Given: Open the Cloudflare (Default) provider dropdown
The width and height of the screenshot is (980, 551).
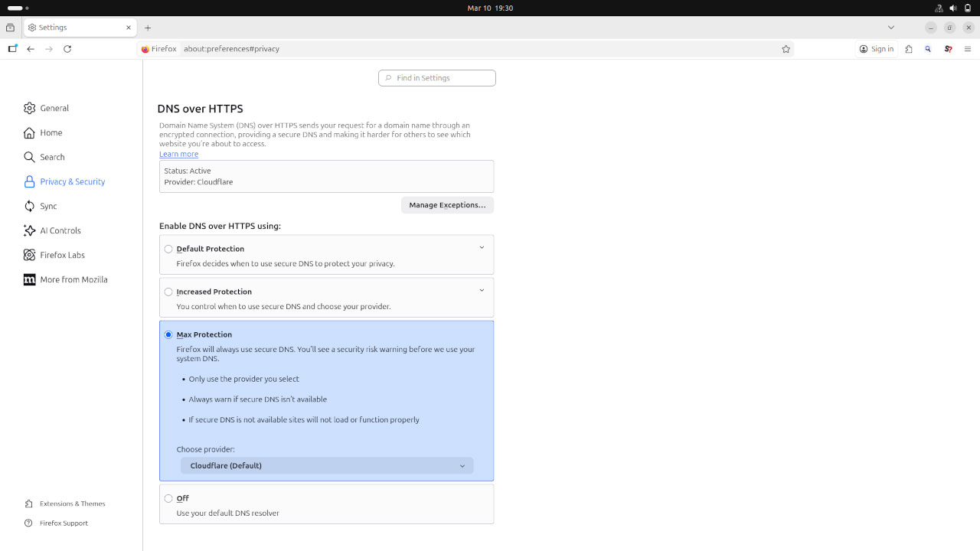Looking at the screenshot, I should pos(327,465).
